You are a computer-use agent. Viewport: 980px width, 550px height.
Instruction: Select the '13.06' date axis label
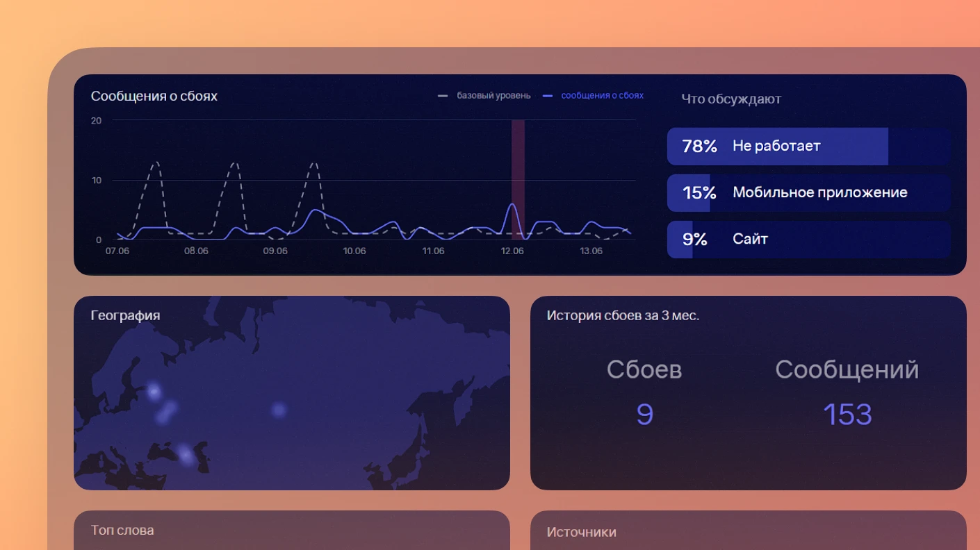pos(591,251)
